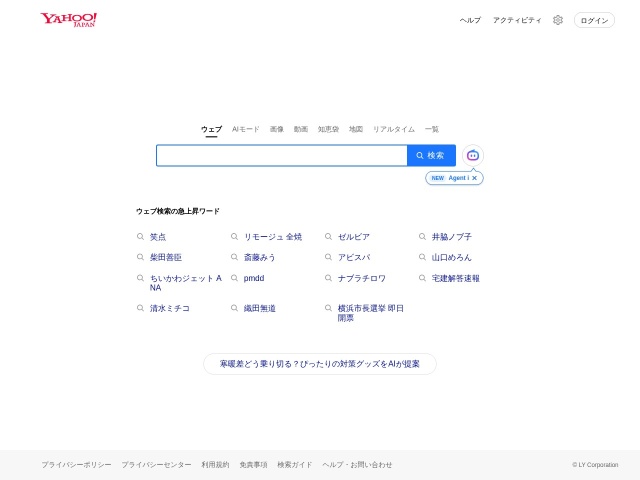Focus the main search input field

click(282, 156)
